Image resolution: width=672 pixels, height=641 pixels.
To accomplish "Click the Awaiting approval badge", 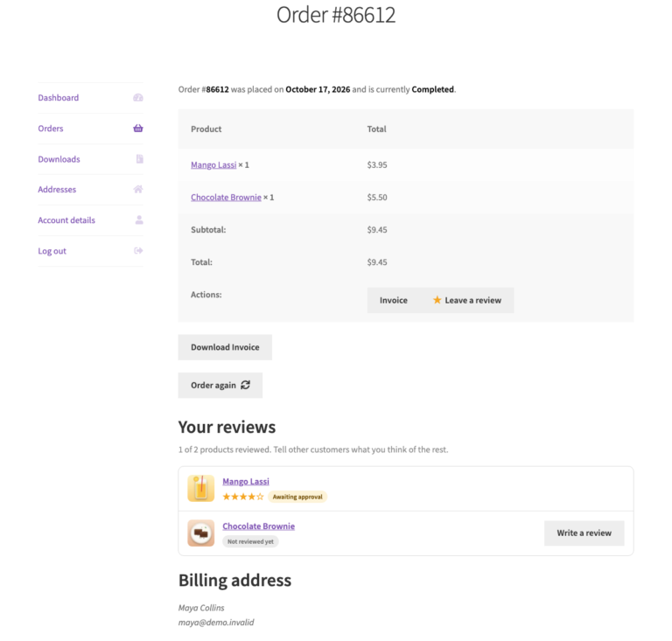I will coord(297,497).
